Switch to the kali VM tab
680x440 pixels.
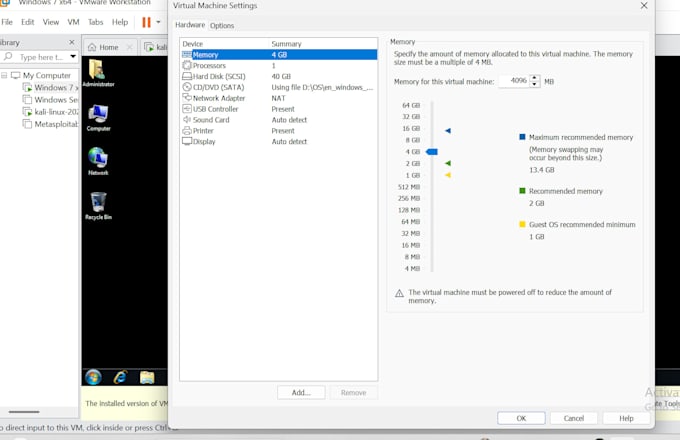pos(155,47)
